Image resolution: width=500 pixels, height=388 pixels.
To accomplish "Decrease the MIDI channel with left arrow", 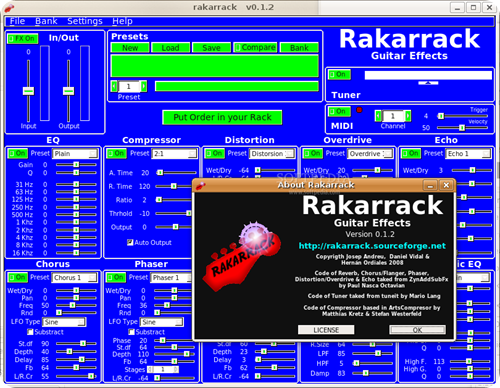I will pyautogui.click(x=378, y=116).
